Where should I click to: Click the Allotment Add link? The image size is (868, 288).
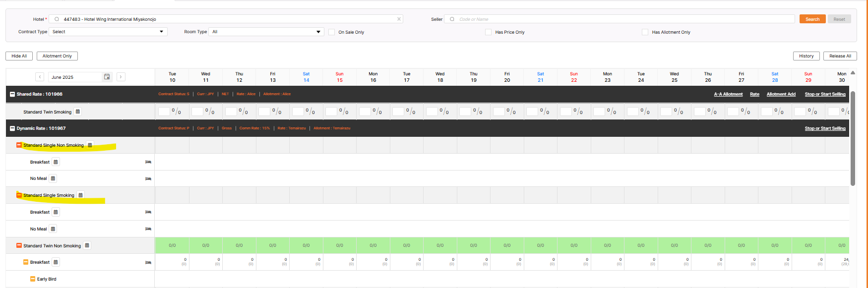tap(781, 94)
